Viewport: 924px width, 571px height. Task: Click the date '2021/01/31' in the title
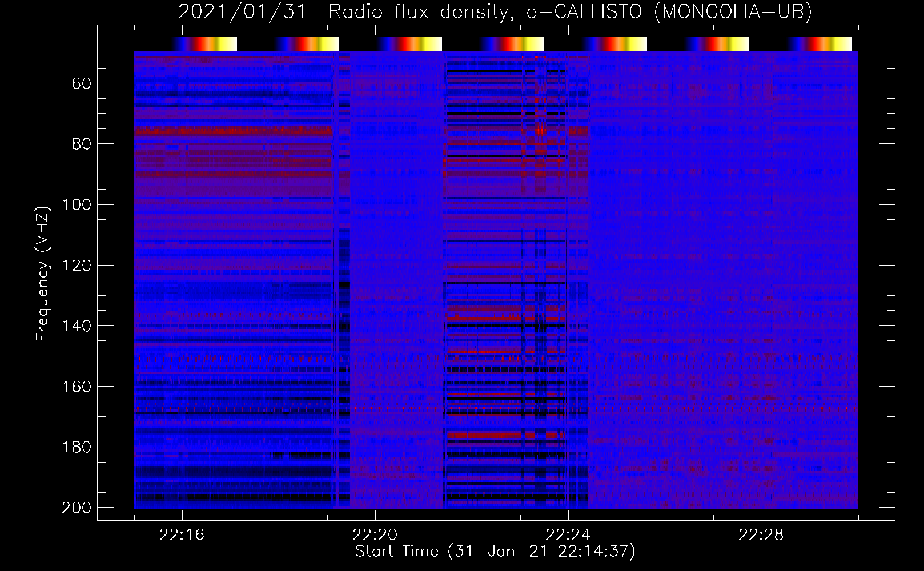pyautogui.click(x=242, y=11)
